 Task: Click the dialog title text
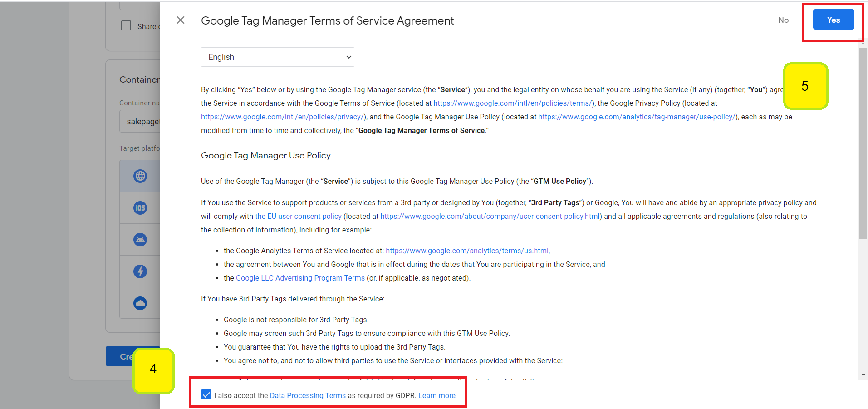click(327, 21)
